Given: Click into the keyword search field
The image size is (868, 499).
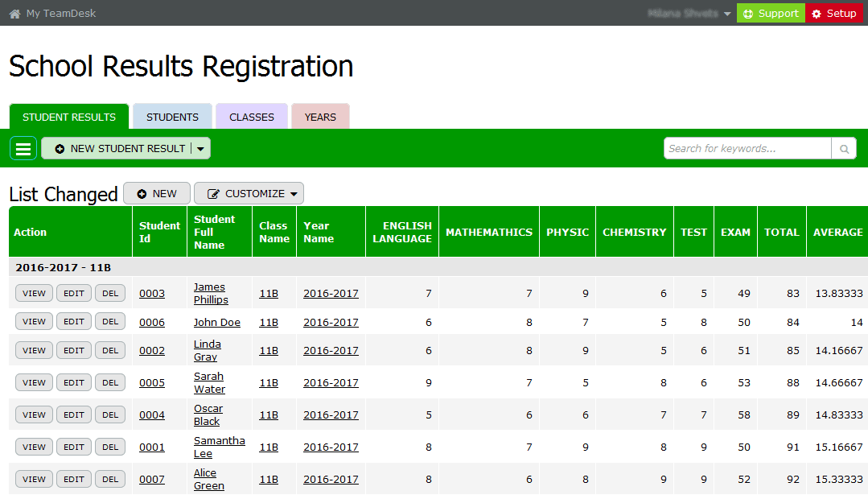Looking at the screenshot, I should [747, 149].
